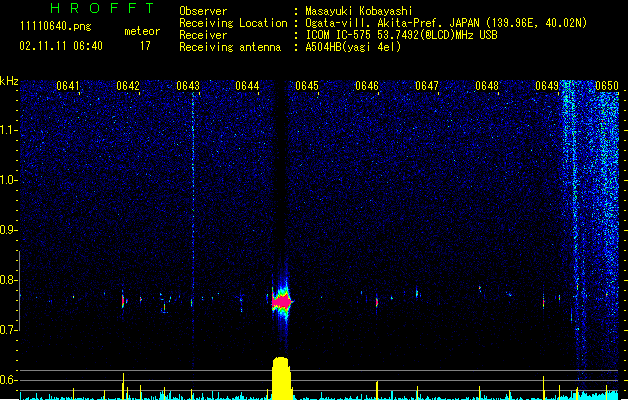629x400 pixels.
Task: Click the 0650 time marker
Action: click(607, 86)
